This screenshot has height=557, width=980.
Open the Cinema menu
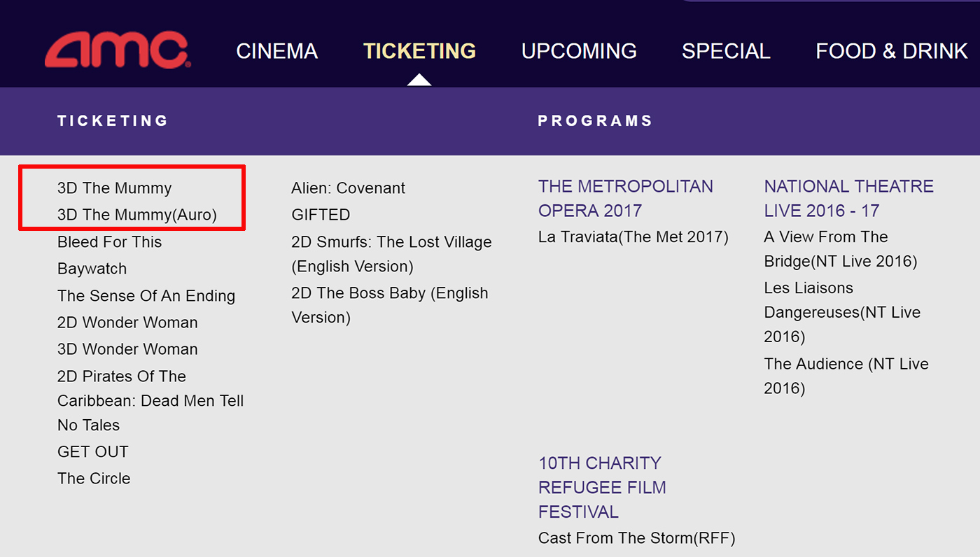coord(276,51)
